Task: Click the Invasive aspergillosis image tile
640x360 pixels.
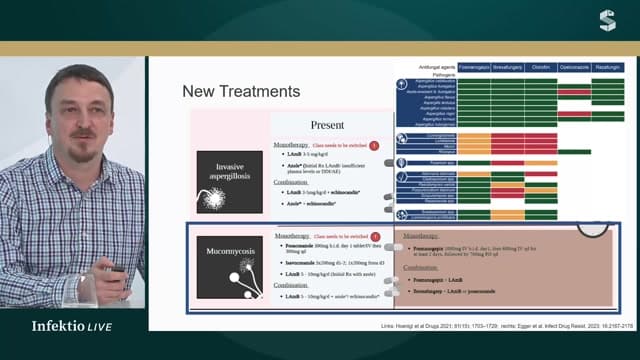Action: 230,182
